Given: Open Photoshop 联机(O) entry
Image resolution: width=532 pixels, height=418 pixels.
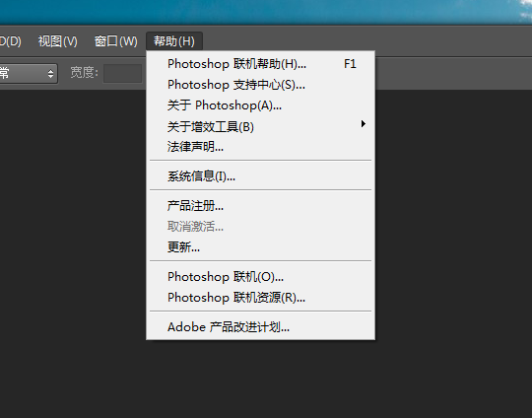Looking at the screenshot, I should 260,277.
